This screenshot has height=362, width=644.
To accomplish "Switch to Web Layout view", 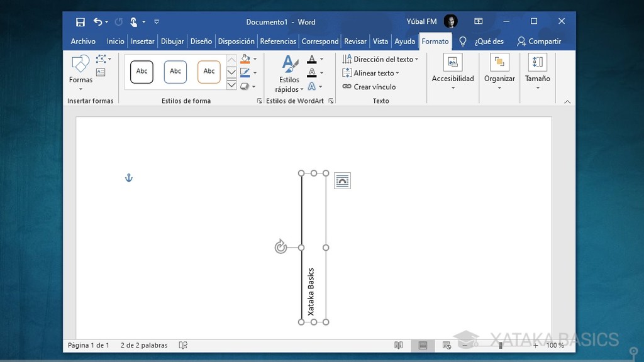I will [x=447, y=345].
